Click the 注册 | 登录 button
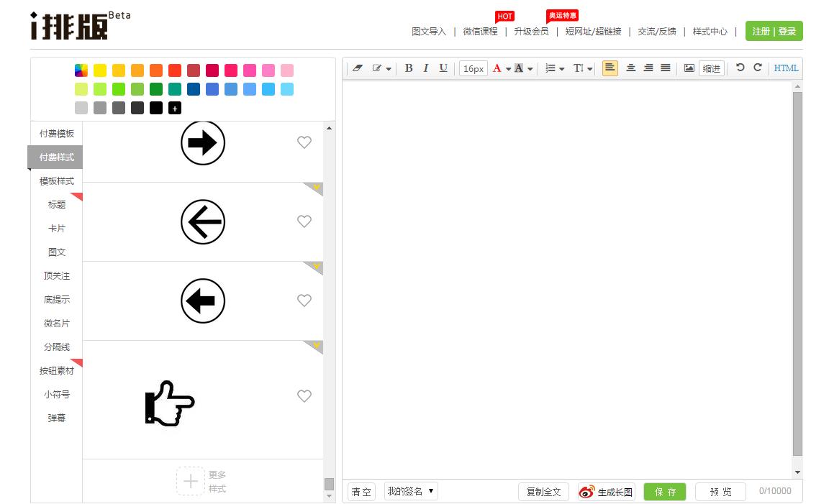This screenshot has height=504, width=829. click(x=774, y=31)
